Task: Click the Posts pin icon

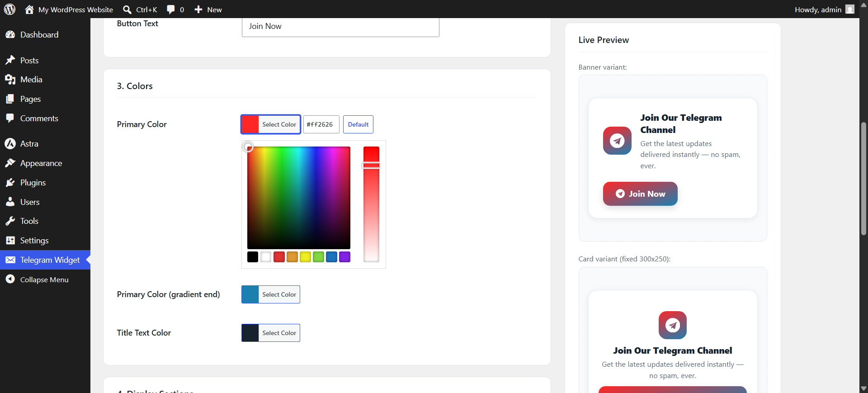Action: (10, 60)
